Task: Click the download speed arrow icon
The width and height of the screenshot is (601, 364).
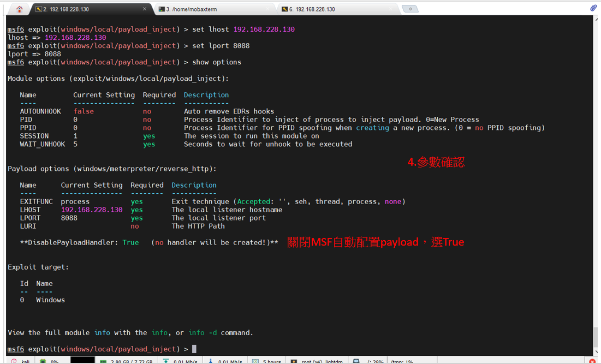Action: [210, 361]
